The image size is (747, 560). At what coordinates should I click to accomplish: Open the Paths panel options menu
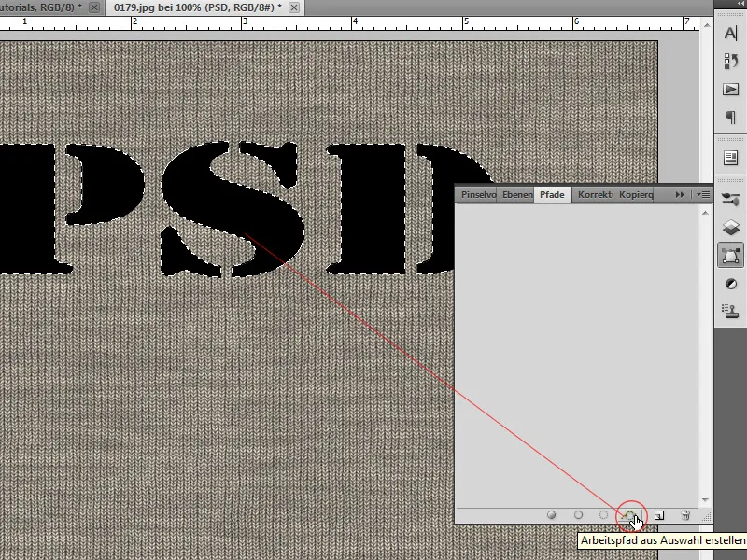703,195
